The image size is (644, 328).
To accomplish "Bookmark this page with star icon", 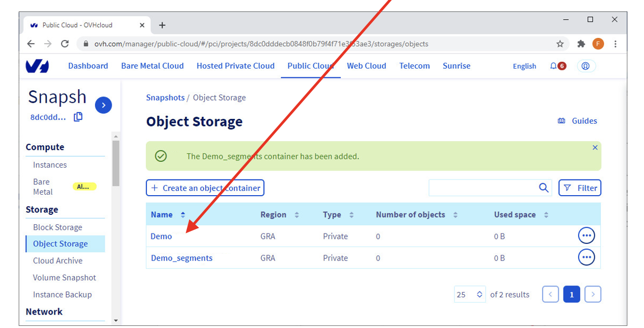I will tap(560, 44).
